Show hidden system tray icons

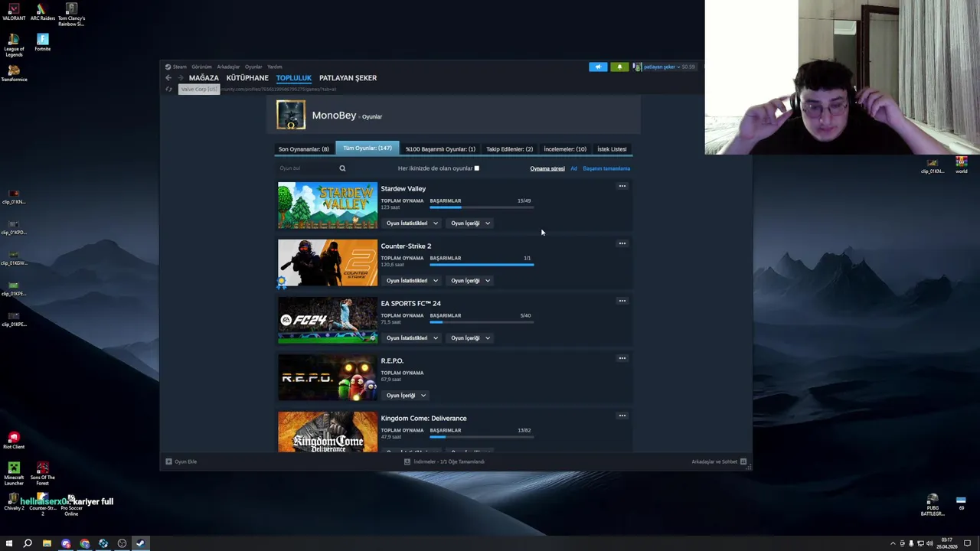[x=893, y=543]
